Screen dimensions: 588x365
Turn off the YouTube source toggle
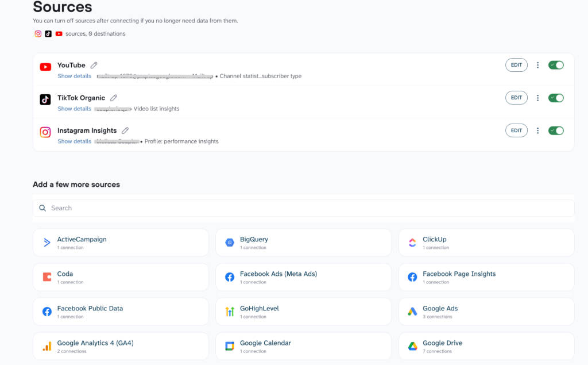click(x=556, y=65)
